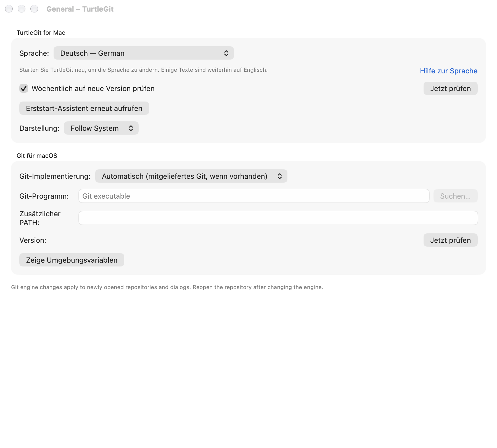The width and height of the screenshot is (497, 448).
Task: Click the 'TurtleGit for Mac' section heading
Action: pyautogui.click(x=41, y=33)
